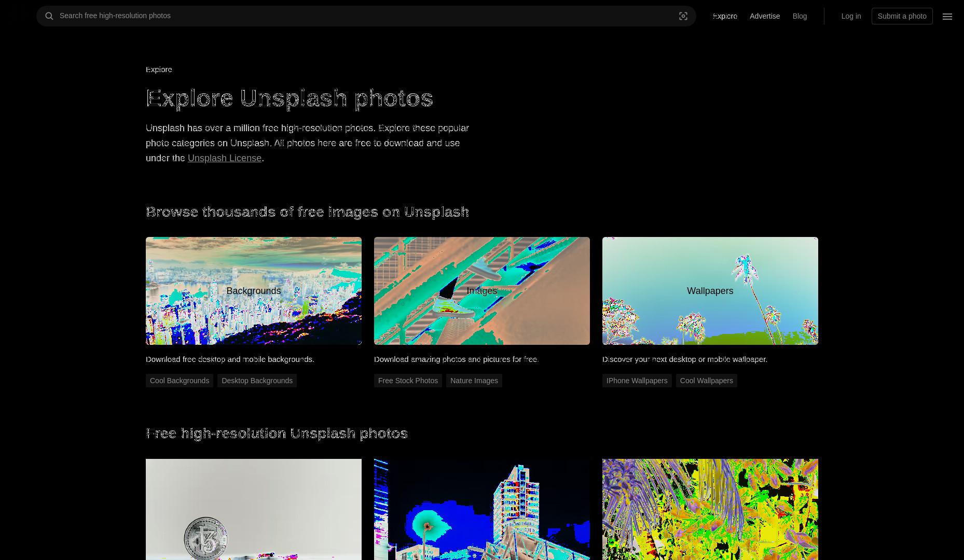Image resolution: width=964 pixels, height=560 pixels.
Task: Click the Submit a photo button
Action: click(x=902, y=16)
